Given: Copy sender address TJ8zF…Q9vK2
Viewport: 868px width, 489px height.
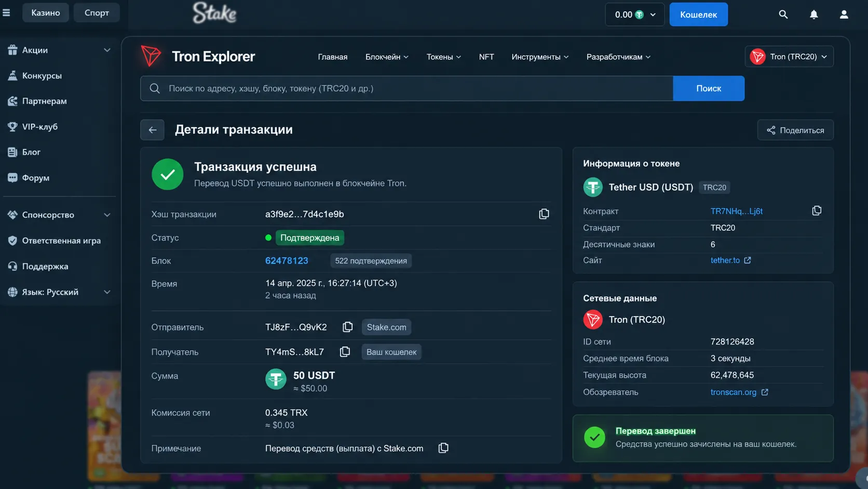Looking at the screenshot, I should pos(348,327).
